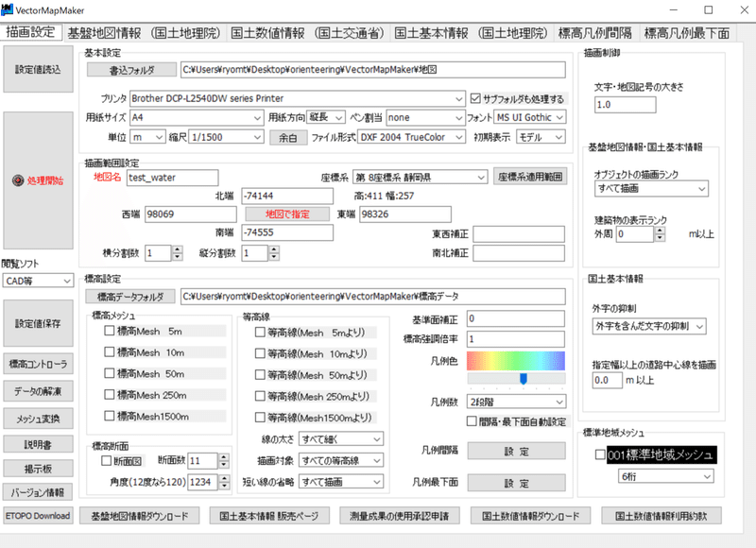The width and height of the screenshot is (756, 548).
Task: Open the プリンタ Brother printer dropdown
Action: [298, 98]
